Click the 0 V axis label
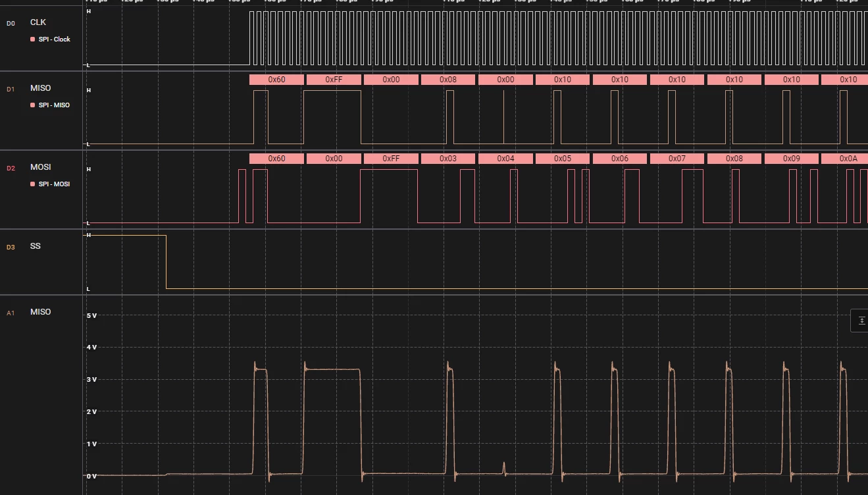 click(x=92, y=476)
